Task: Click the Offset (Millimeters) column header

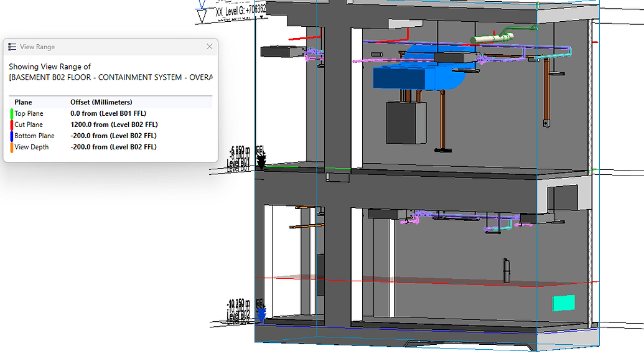Action: pos(101,101)
